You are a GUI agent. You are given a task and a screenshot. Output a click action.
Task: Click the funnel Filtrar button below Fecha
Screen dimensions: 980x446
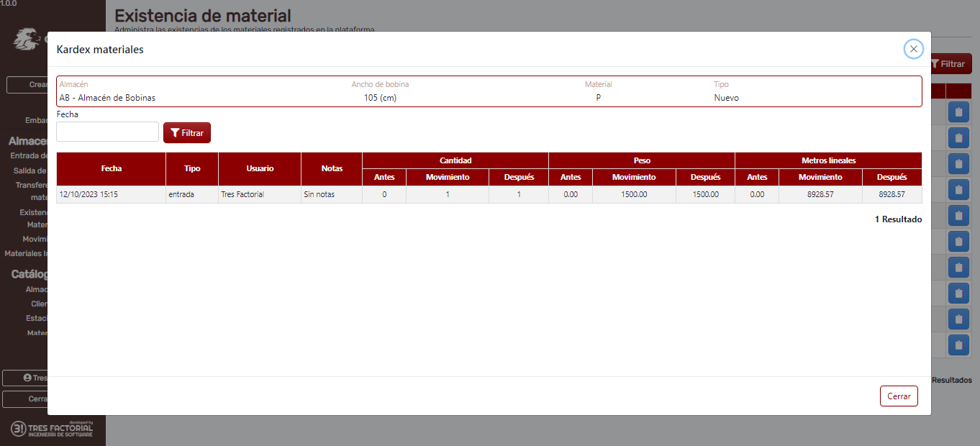187,133
